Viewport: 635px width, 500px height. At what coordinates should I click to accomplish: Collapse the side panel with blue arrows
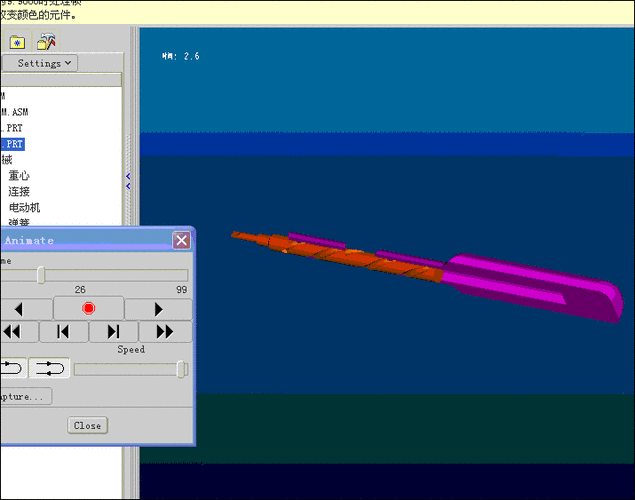pyautogui.click(x=128, y=181)
